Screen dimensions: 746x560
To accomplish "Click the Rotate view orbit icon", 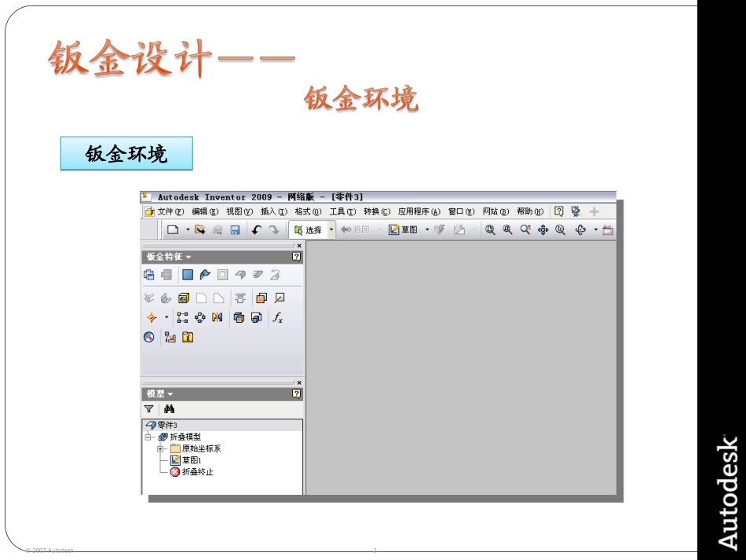I will (x=580, y=230).
